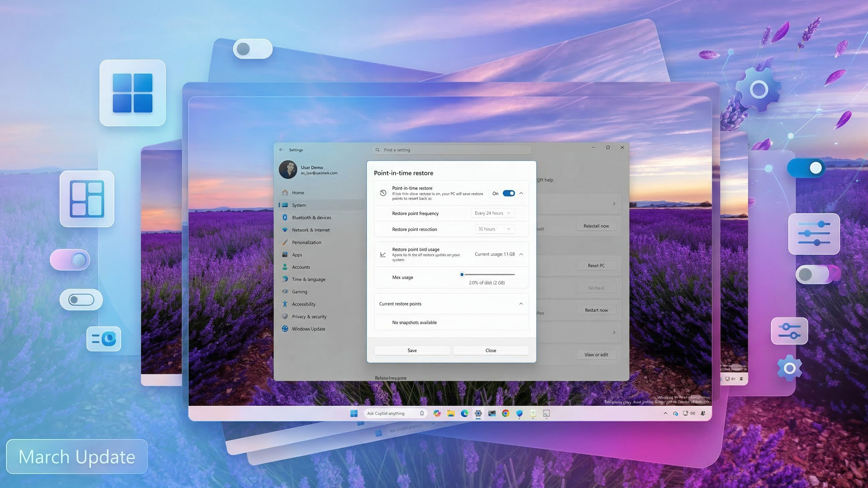This screenshot has height=488, width=868.
Task: Open the Bluetooth & devices settings
Action: [x=311, y=217]
